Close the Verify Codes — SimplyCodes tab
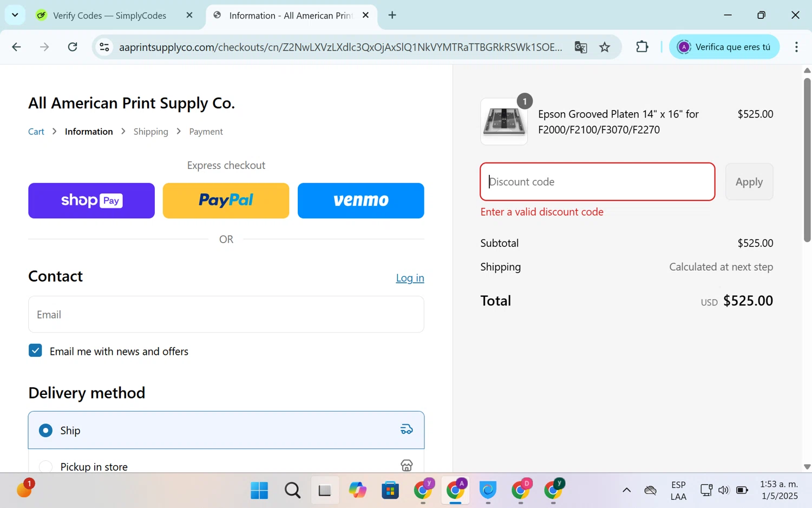This screenshot has height=508, width=812. coord(189,15)
